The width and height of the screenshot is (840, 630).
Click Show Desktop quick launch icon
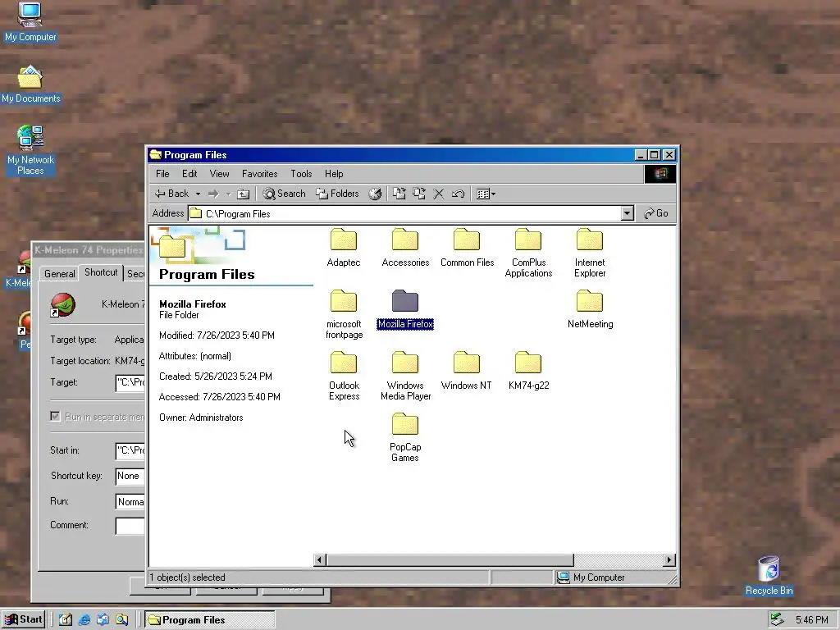66,620
